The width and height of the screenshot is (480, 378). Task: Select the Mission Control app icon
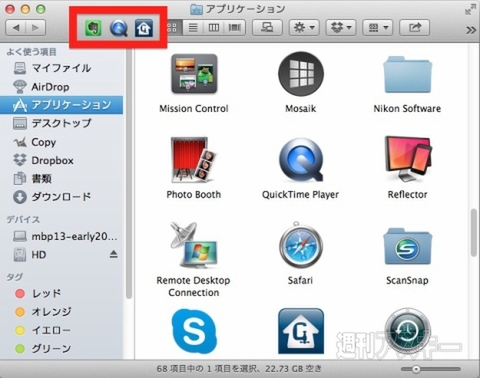[194, 74]
